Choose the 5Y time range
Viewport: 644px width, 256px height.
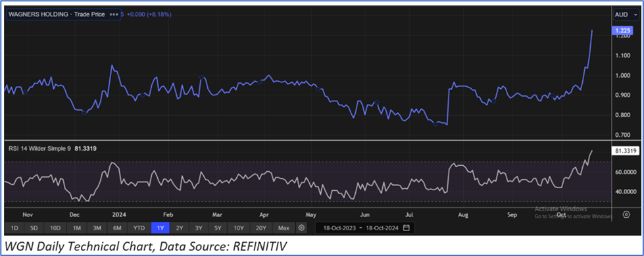pyautogui.click(x=218, y=228)
